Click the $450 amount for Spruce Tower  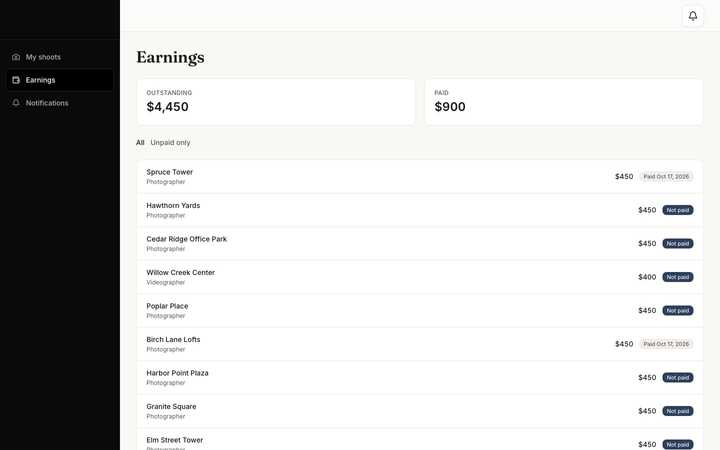pos(624,177)
